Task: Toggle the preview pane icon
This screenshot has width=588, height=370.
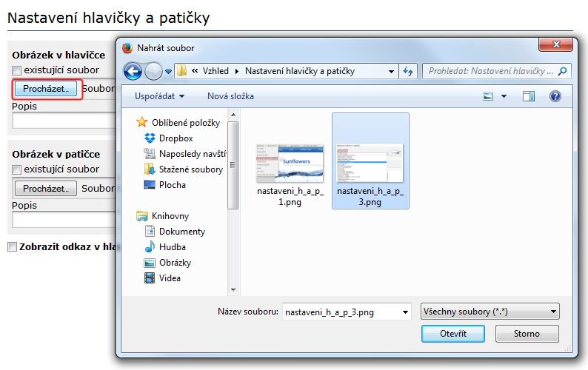Action: click(528, 96)
